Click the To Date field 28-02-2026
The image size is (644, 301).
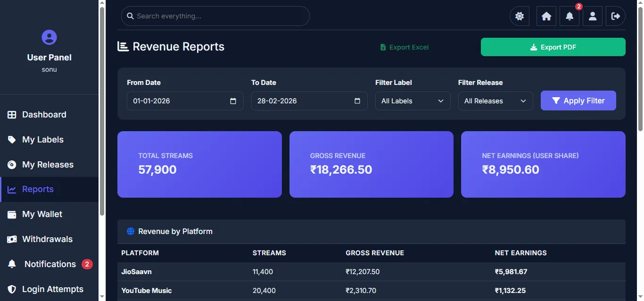coord(309,101)
